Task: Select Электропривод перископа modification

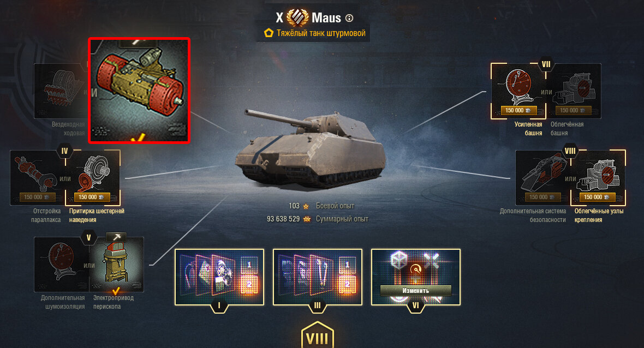Action: pyautogui.click(x=117, y=265)
